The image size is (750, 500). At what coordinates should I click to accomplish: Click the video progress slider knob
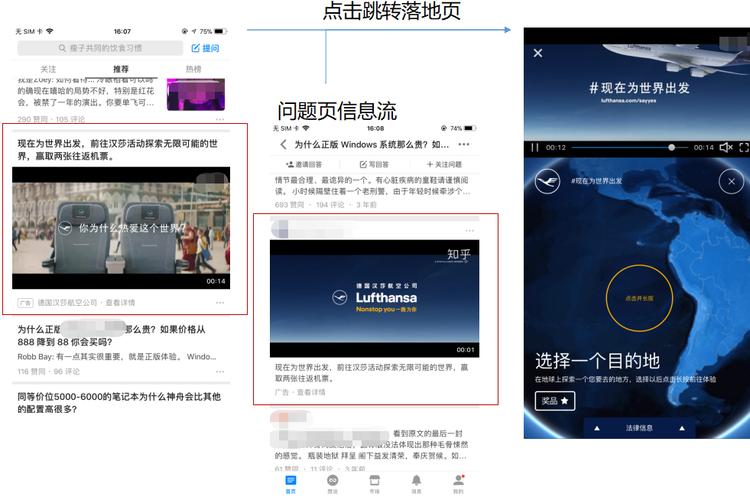coord(672,147)
